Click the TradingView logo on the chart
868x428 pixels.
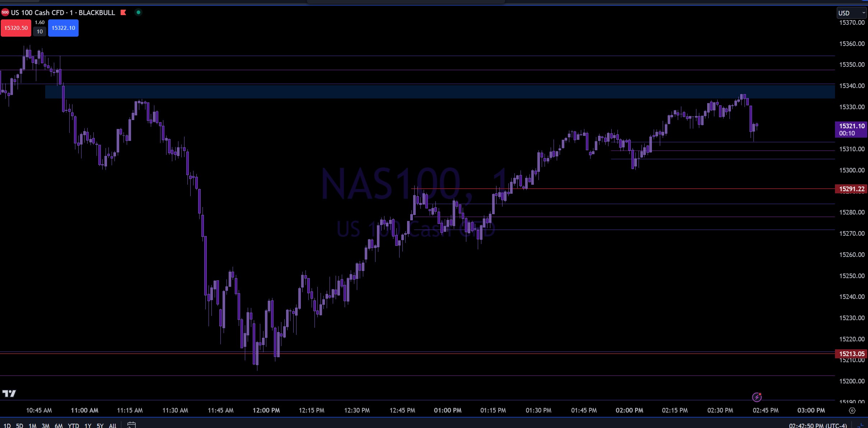9,394
